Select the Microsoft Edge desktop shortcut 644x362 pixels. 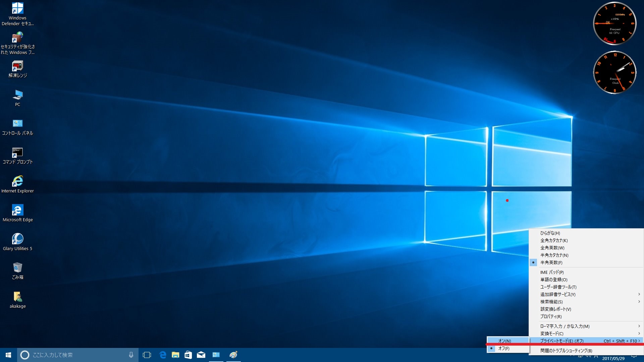tap(17, 213)
